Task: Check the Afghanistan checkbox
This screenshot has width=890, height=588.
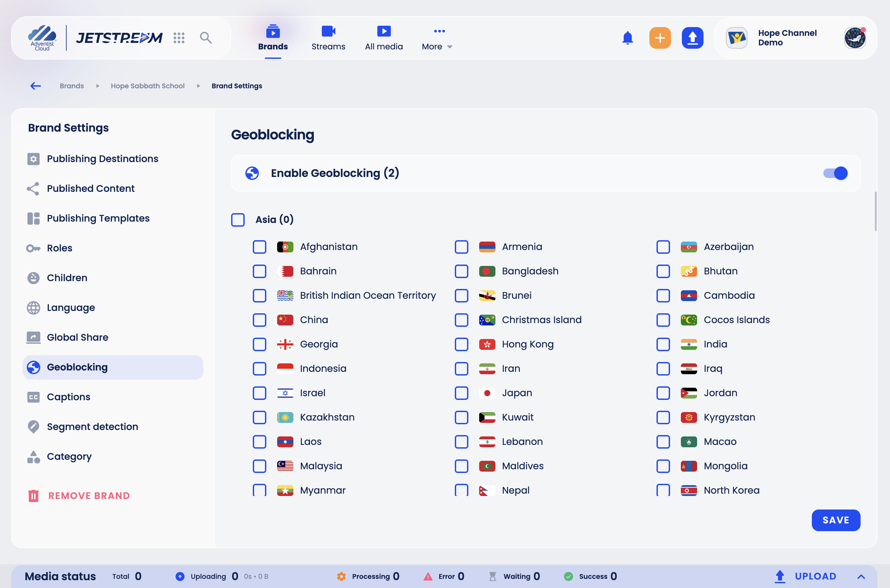Action: click(260, 247)
